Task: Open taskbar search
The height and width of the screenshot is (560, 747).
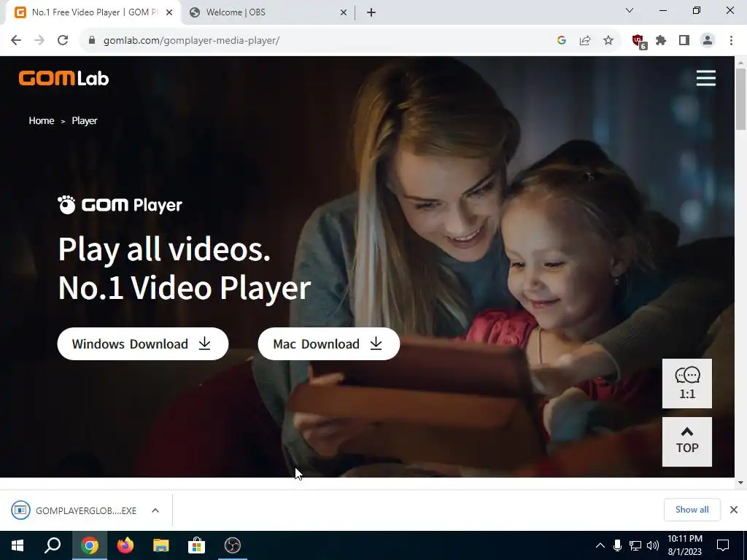Action: tap(53, 545)
